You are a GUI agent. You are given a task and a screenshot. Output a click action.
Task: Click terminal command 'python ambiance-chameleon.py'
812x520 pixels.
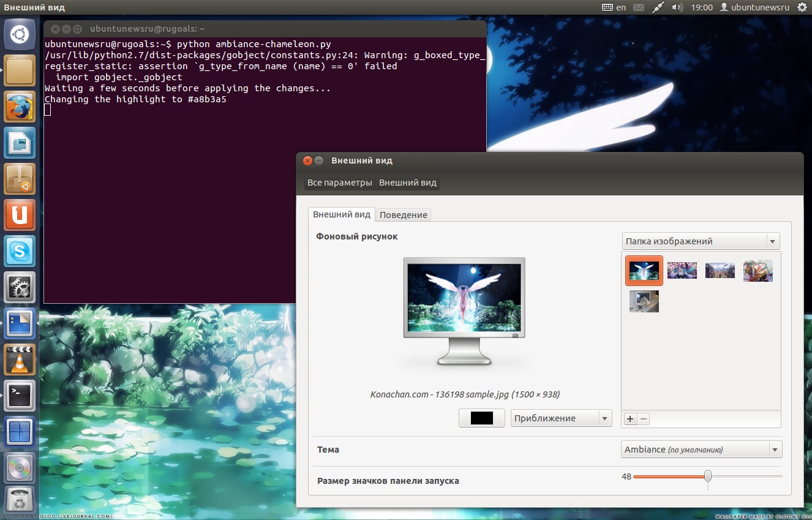pyautogui.click(x=254, y=44)
